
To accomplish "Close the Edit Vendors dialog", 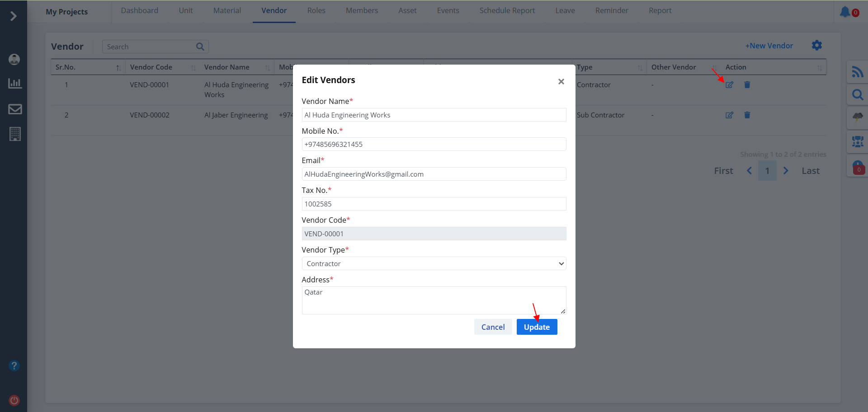I will 561,81.
